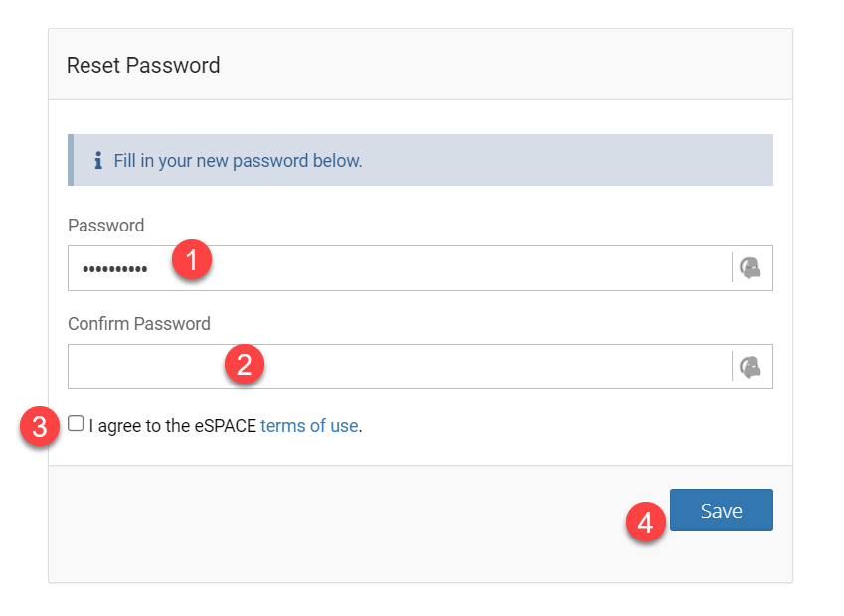Click the red number 3 marker

click(x=39, y=428)
